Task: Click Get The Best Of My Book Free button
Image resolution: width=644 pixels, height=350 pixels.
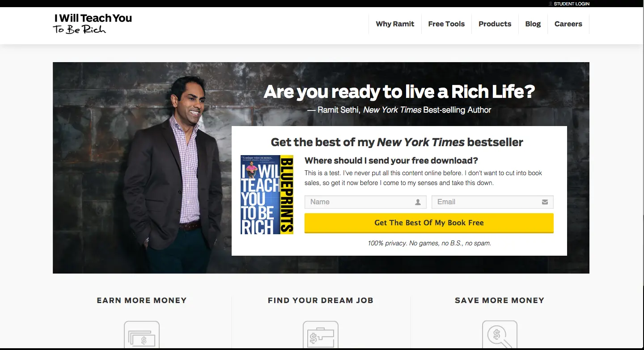Action: (x=429, y=223)
